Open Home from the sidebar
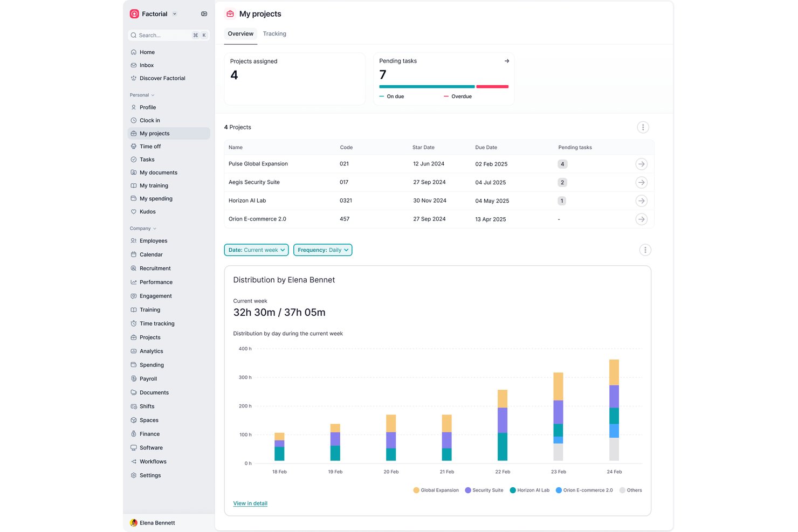798x532 pixels. point(169,52)
